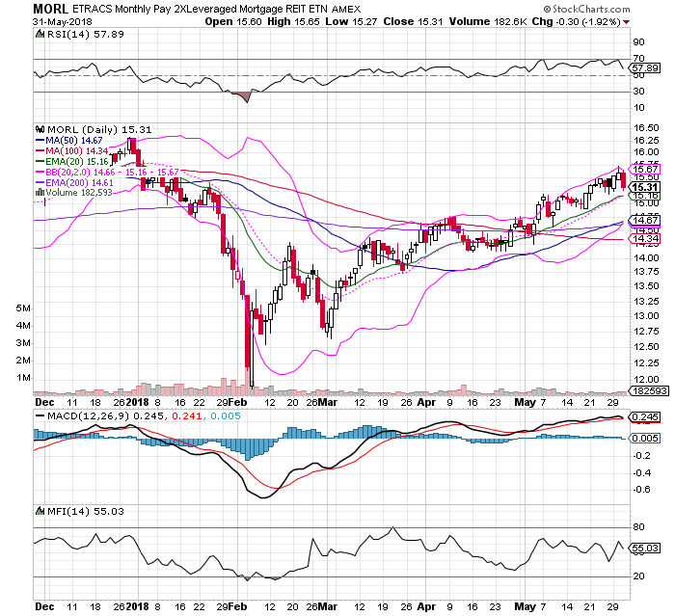675x616 pixels.
Task: Click the Apr label on the upper date axis
Action: point(426,402)
